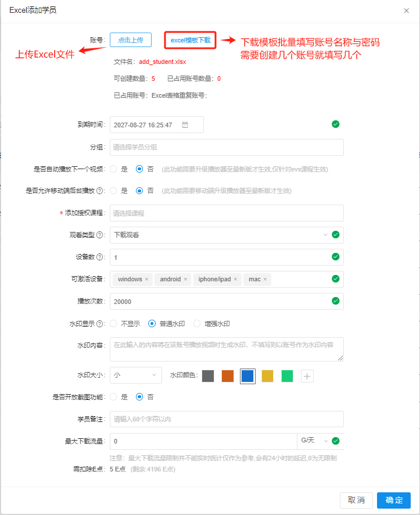Remove the mac device tag

265,280
